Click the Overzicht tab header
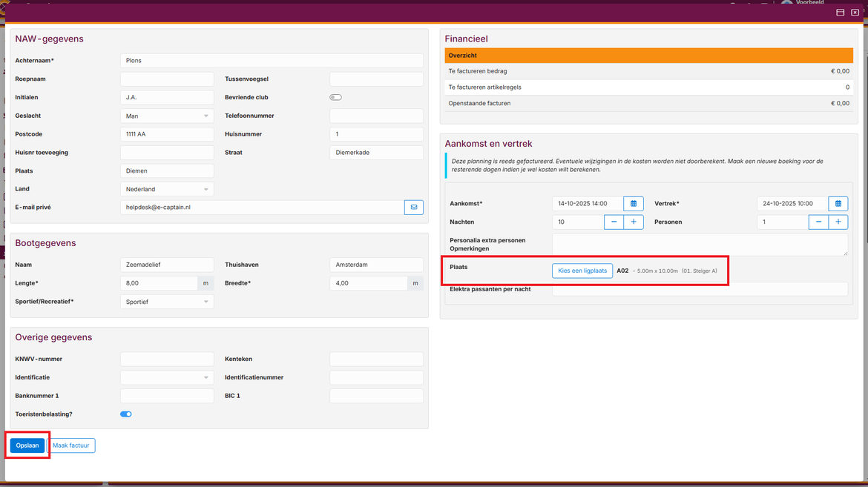868x487 pixels. tap(463, 56)
